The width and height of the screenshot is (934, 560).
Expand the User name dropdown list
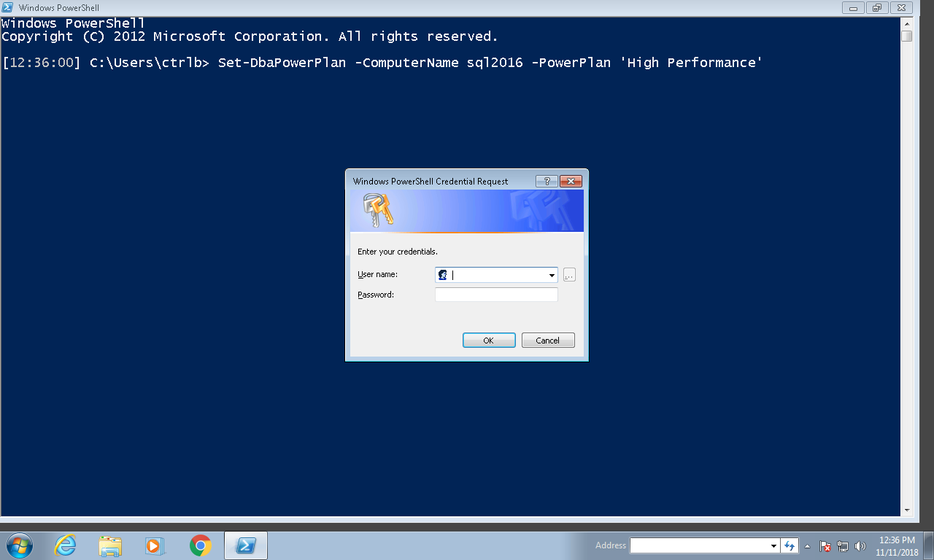click(x=552, y=274)
